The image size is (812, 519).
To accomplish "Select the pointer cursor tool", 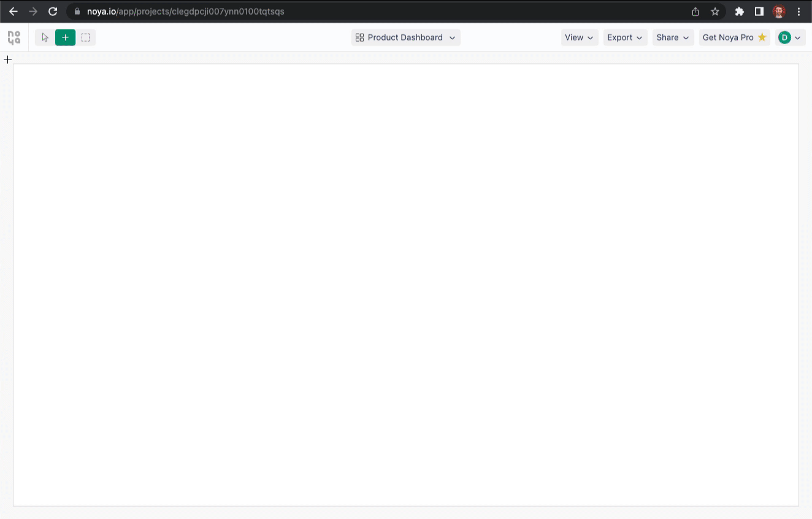I will coord(45,37).
